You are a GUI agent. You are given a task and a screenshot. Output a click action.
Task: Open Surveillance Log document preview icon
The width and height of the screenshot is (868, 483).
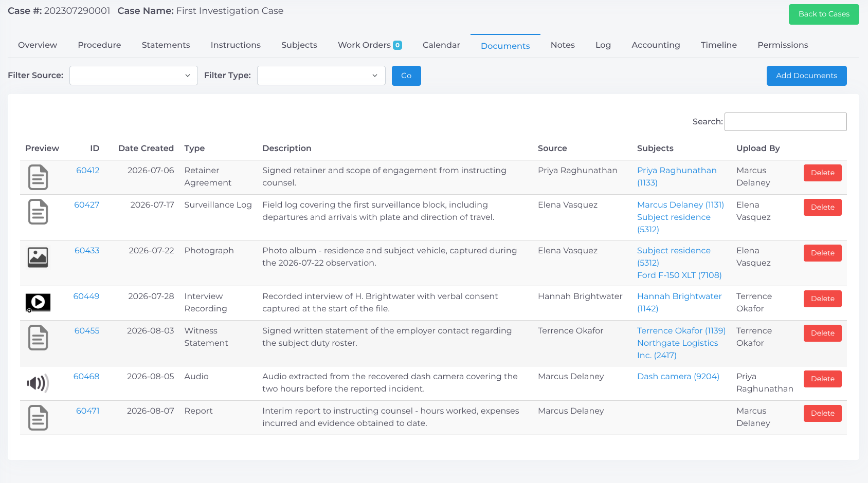(38, 212)
